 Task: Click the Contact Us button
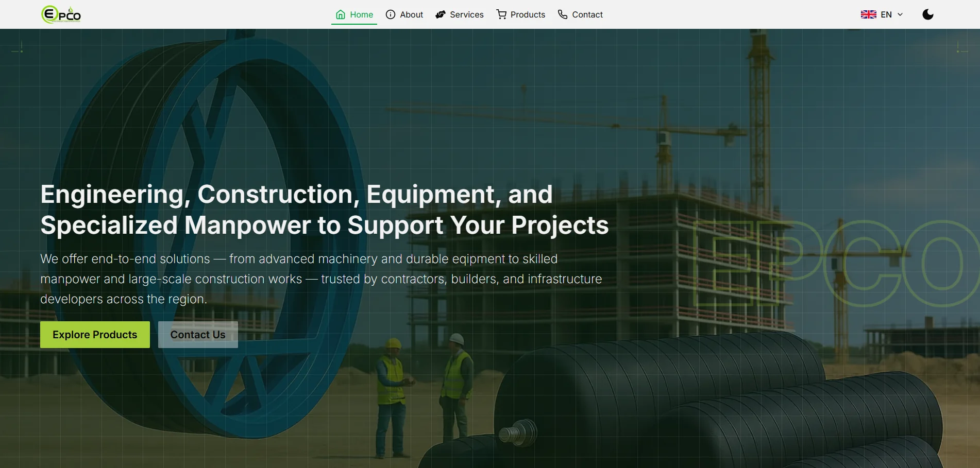click(198, 335)
